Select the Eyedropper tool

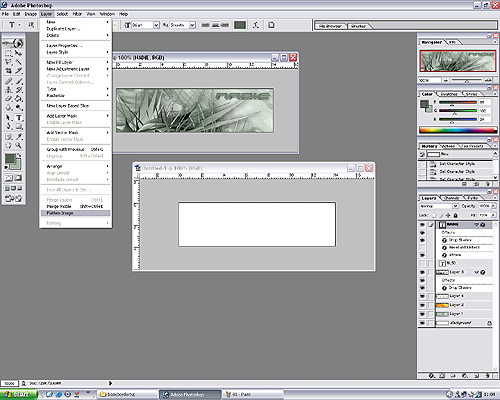19,137
